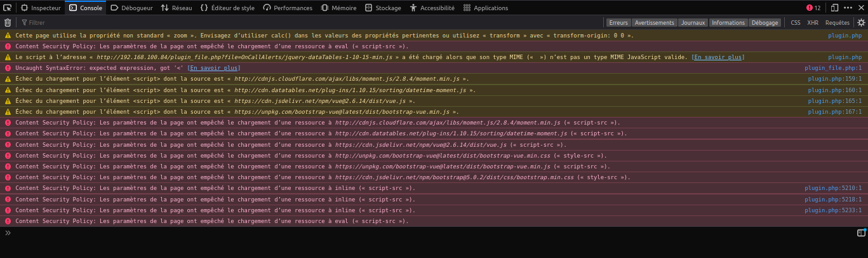Close the developer tools panel
Screen dimensions: 868x258
860,8
